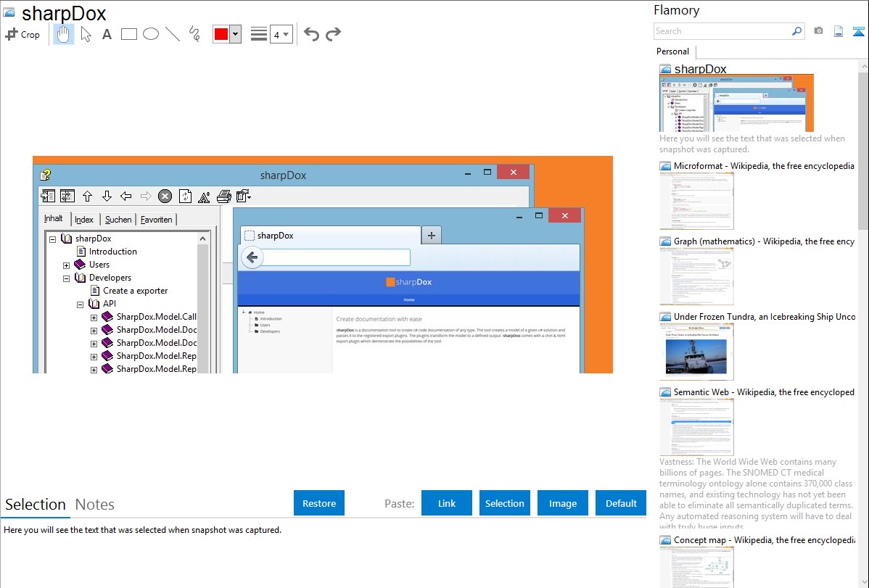Open the Semantic Web snapshot thumbnail

coord(696,426)
